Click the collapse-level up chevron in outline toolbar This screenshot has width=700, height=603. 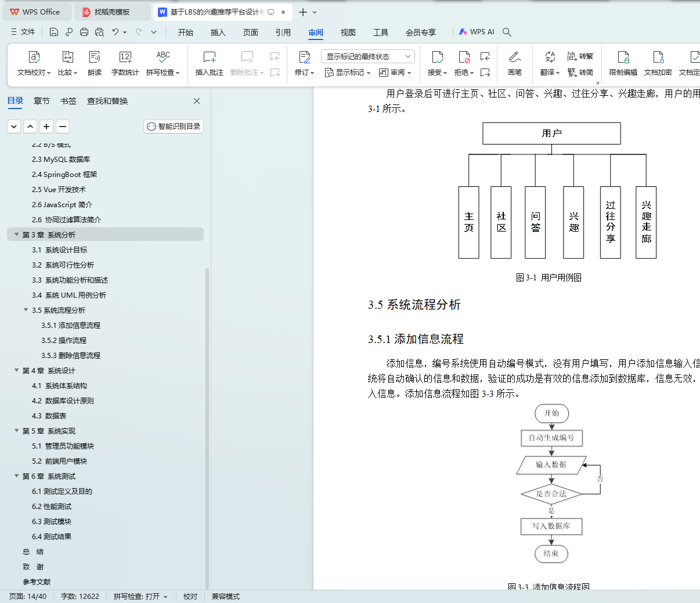30,126
